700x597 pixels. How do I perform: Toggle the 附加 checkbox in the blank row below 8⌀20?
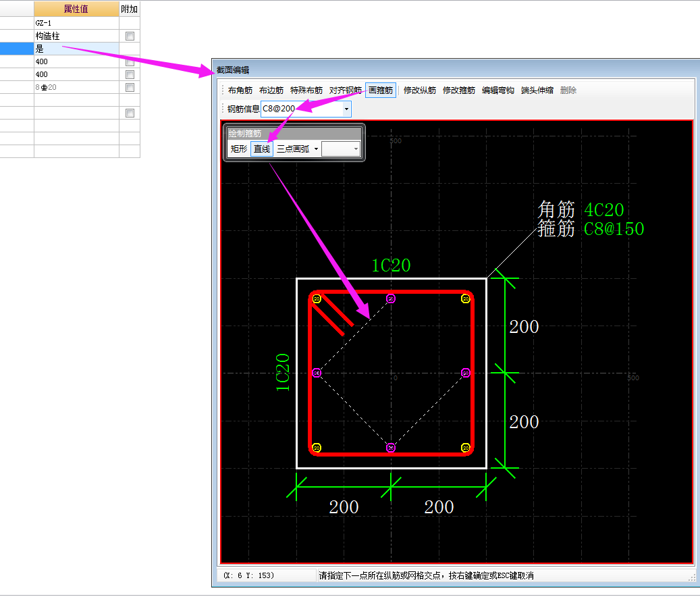[130, 113]
